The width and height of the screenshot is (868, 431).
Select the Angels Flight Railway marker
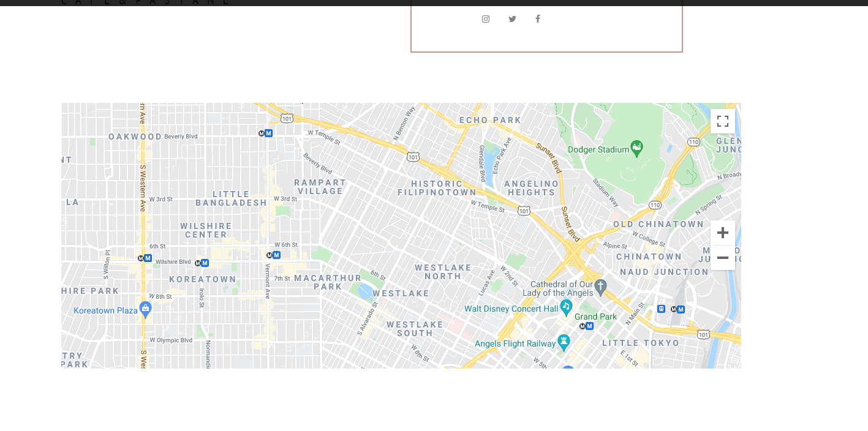coord(564,342)
